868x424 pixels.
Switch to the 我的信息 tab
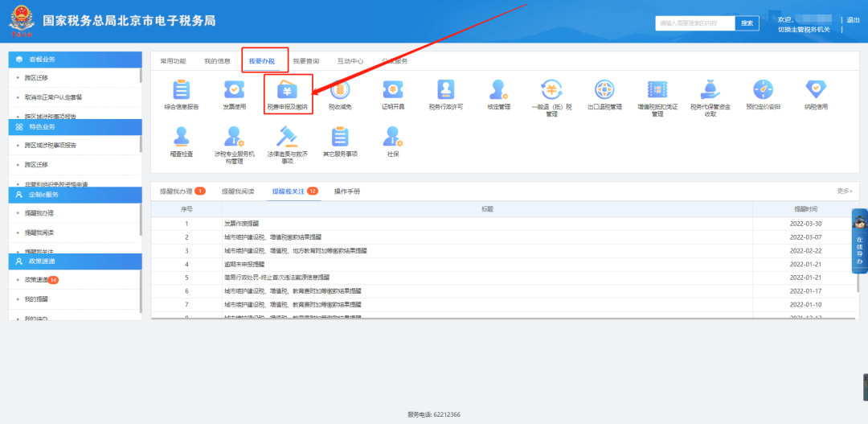217,61
